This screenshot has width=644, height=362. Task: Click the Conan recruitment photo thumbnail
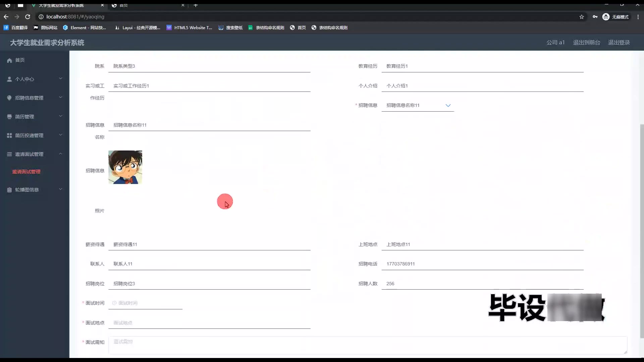coord(125,167)
